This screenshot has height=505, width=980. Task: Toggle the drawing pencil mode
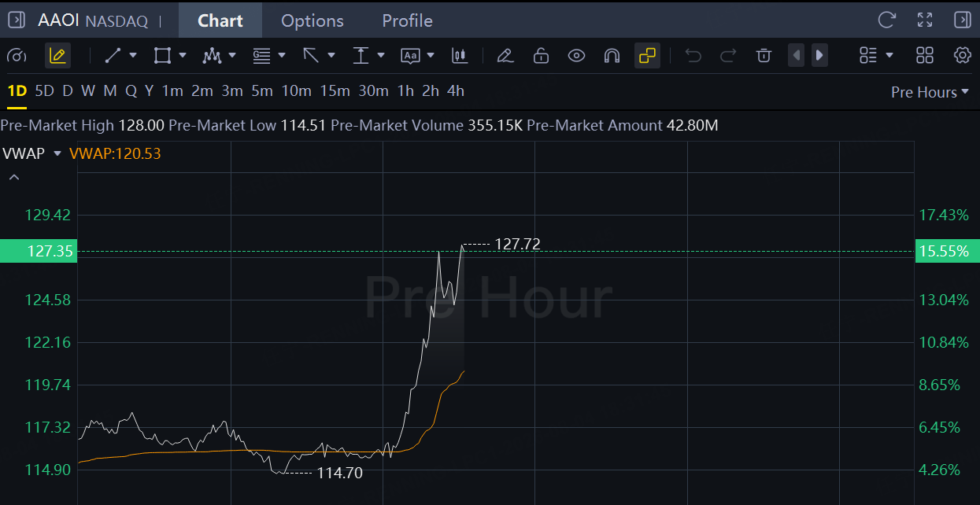pos(57,56)
